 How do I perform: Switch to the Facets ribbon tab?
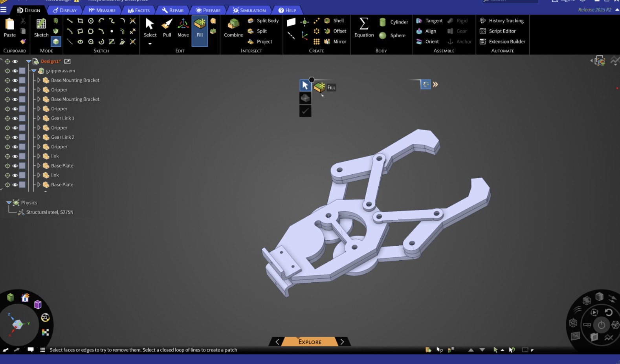(139, 10)
